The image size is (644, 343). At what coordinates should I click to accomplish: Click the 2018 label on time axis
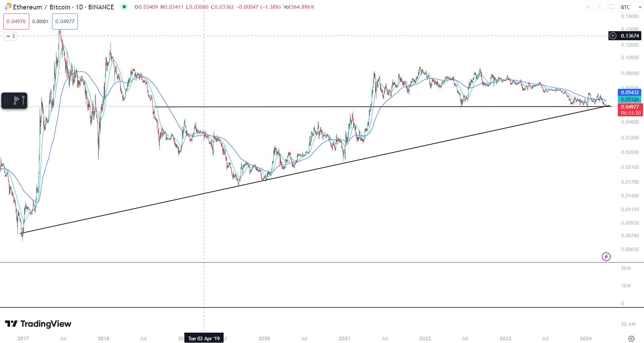click(103, 338)
